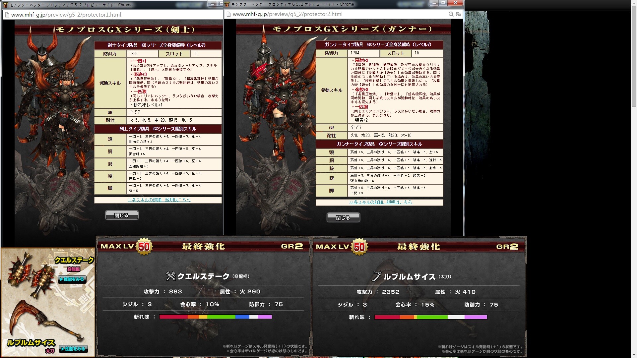Click 会心率 : 15% stat text
The image size is (644, 358).
(415, 305)
